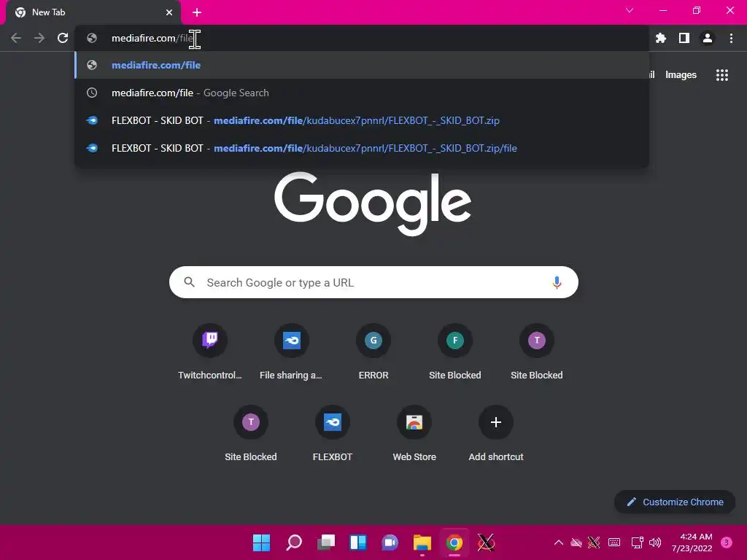Open the touch keyboard tray icon
747x560 pixels.
614,542
